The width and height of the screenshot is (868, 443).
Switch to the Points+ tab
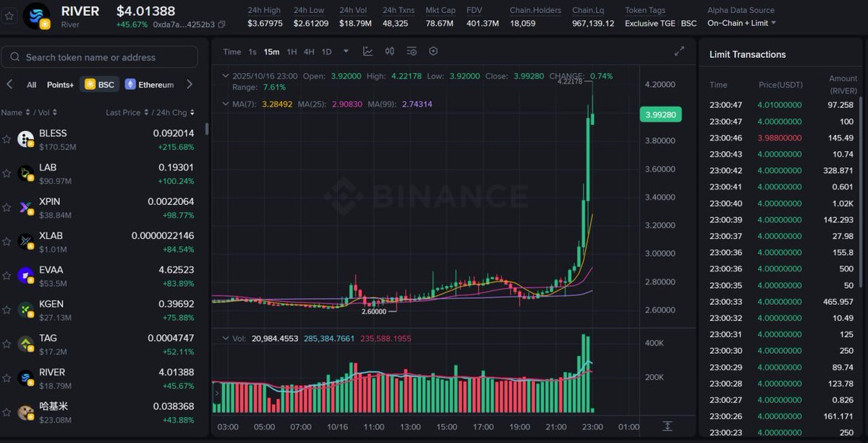click(60, 85)
